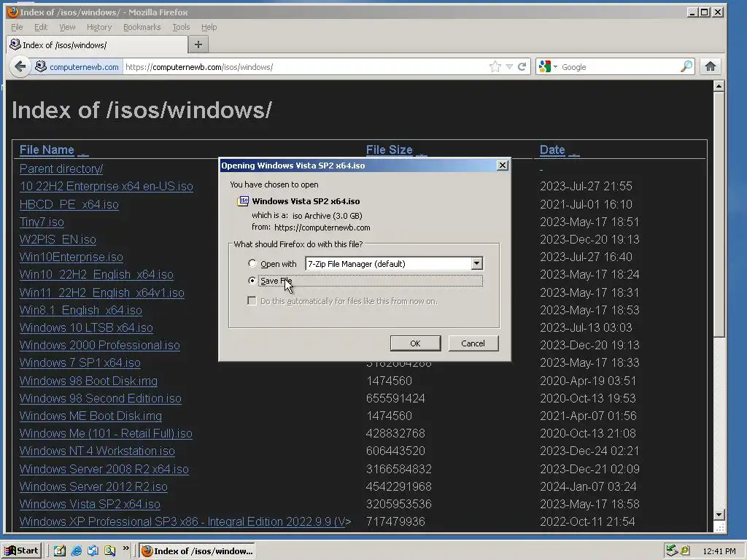Open the Win10_22H2_English_x64.iso link
Screen dimensions: 747x560
click(96, 275)
